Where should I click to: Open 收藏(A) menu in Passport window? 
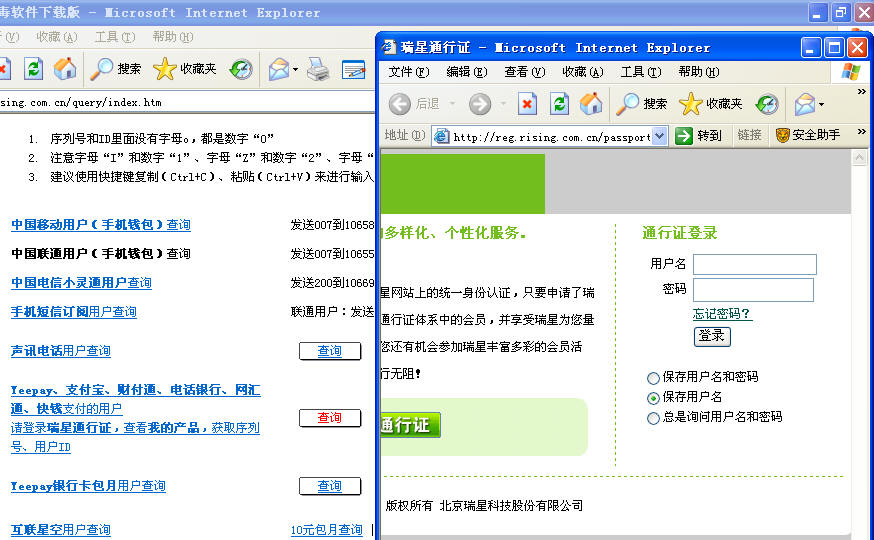[582, 72]
